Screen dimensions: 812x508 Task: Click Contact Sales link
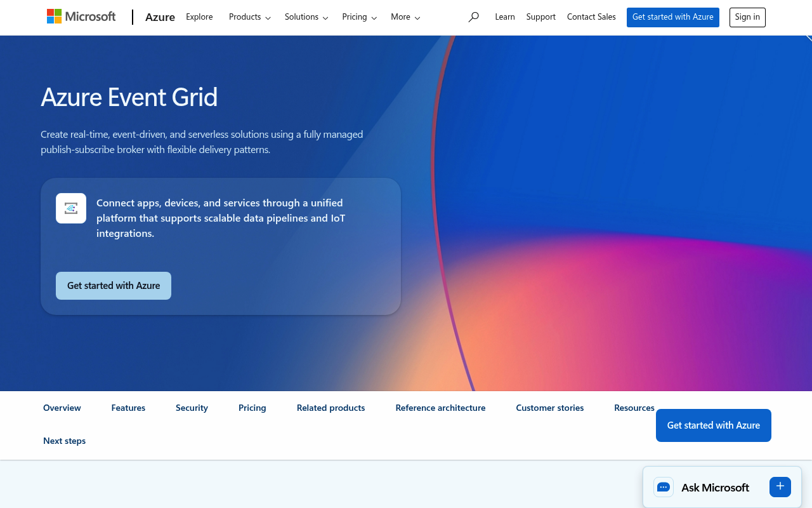[x=591, y=17]
